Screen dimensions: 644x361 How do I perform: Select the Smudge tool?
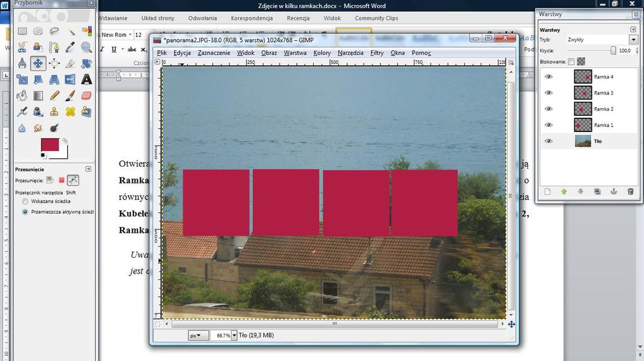click(38, 128)
